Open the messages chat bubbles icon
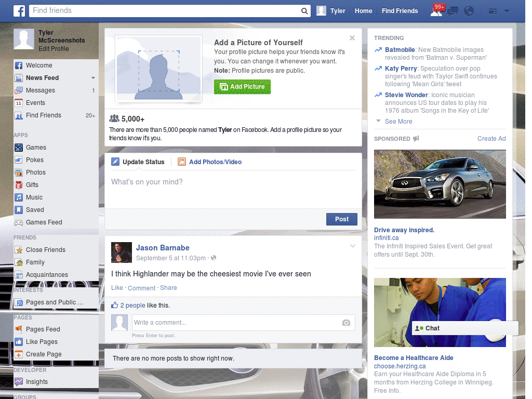This screenshot has width=532, height=399. tap(453, 11)
